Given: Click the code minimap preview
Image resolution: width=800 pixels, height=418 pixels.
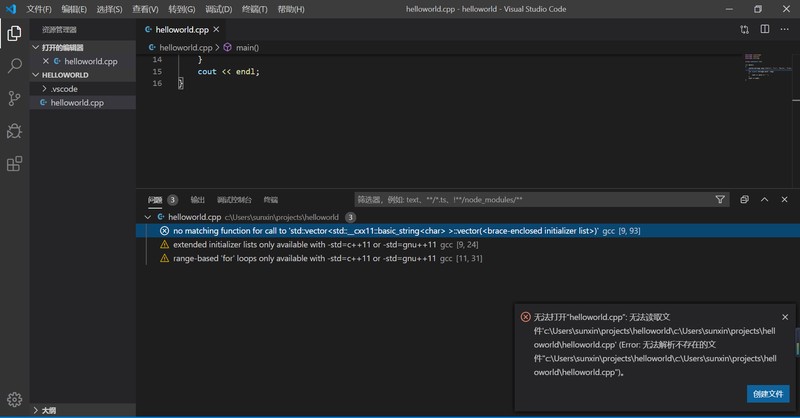Looking at the screenshot, I should (767, 66).
